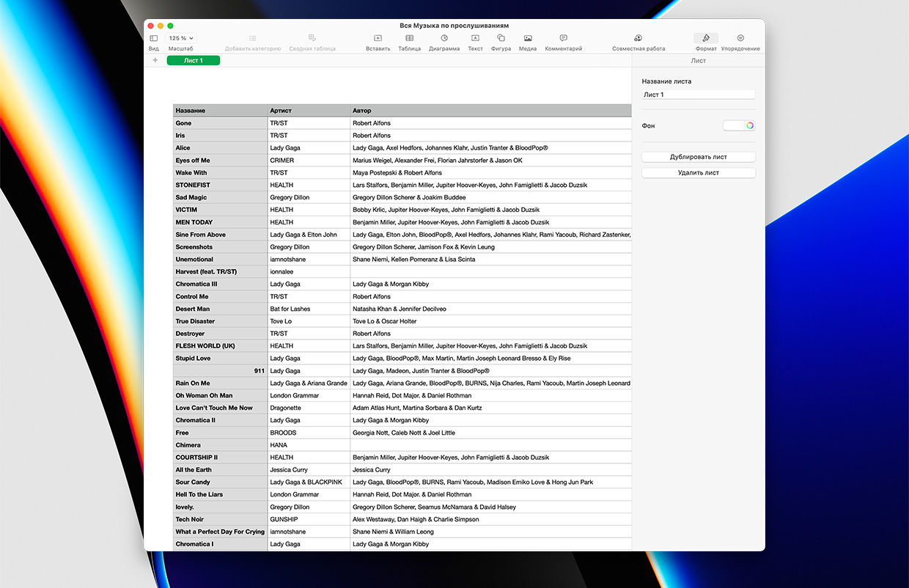Select the Wake With title cell
This screenshot has width=909, height=588.
point(220,173)
